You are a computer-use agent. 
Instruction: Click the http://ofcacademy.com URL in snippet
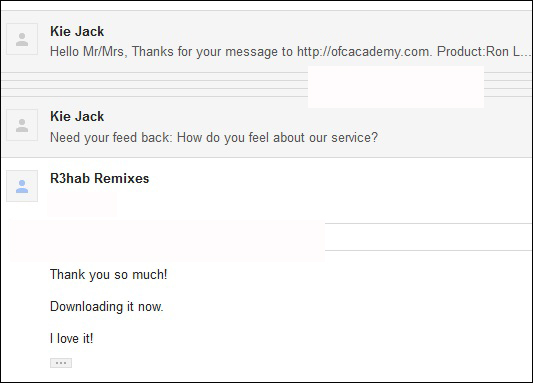(x=364, y=52)
